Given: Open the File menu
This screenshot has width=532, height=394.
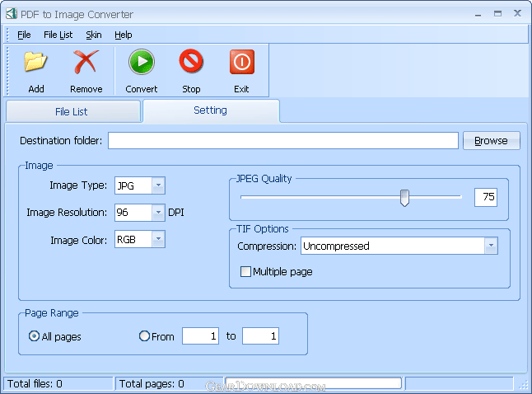Looking at the screenshot, I should [x=24, y=35].
